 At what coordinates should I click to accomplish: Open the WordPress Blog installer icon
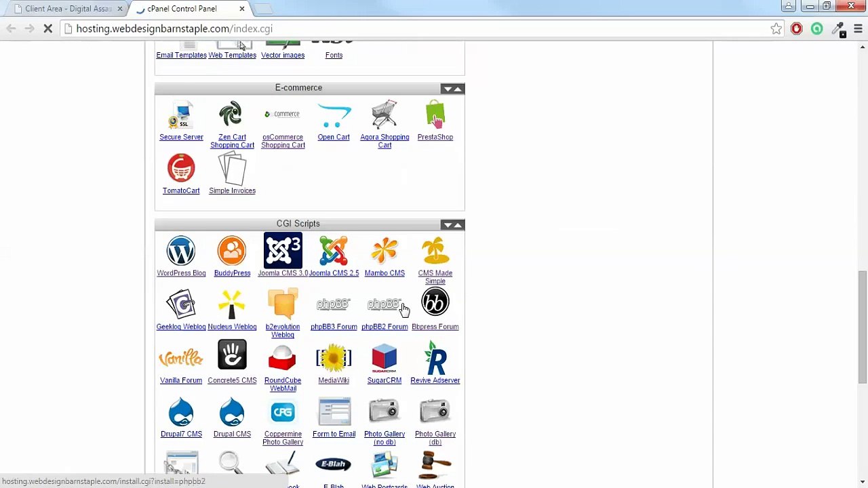(x=181, y=251)
